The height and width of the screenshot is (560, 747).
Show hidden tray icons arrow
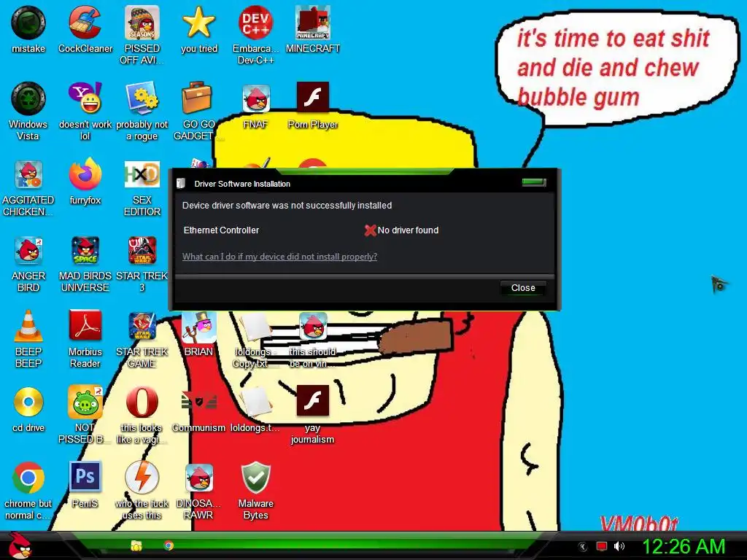click(582, 547)
